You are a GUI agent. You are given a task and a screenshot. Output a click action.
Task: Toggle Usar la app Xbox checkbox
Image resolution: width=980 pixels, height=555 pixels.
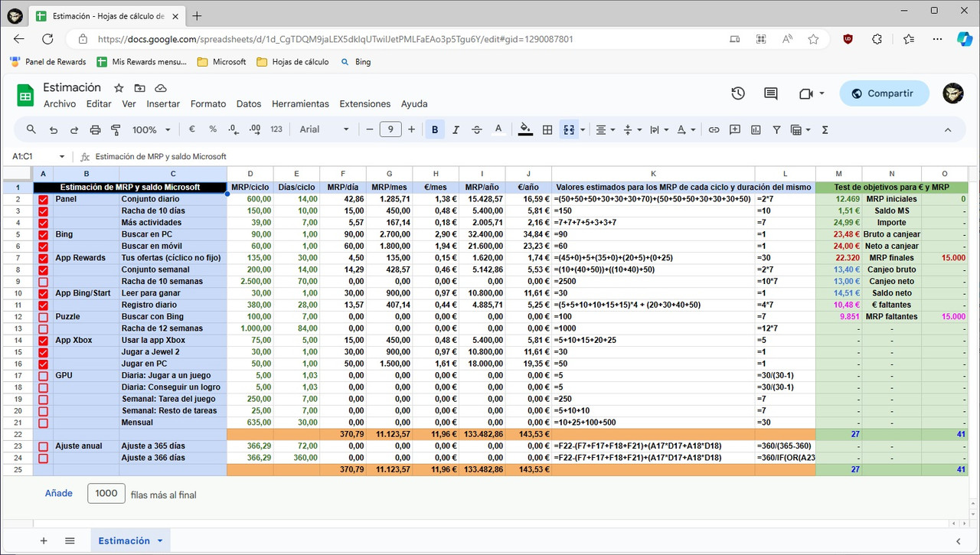pyautogui.click(x=43, y=341)
